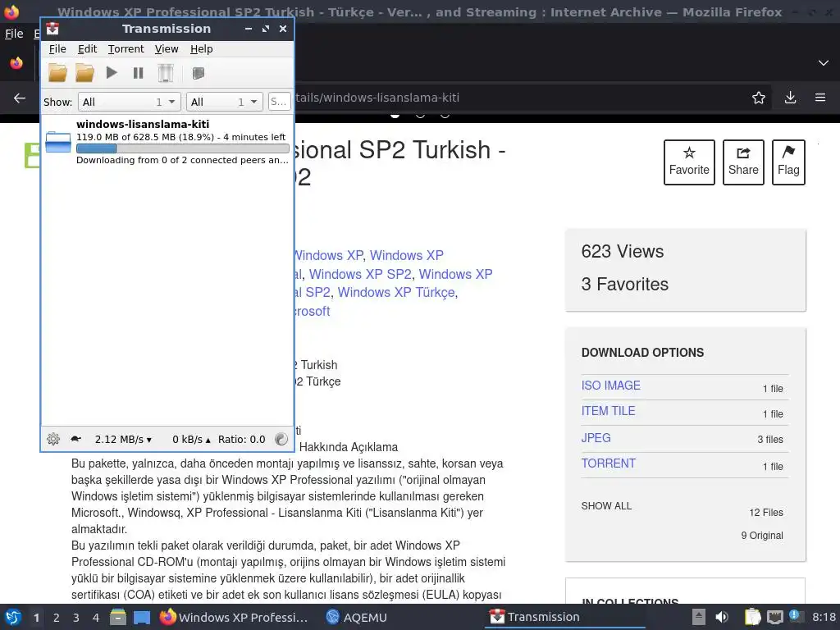Screen dimensions: 840x630
Task: Pause the selected torrent
Action: tap(138, 73)
